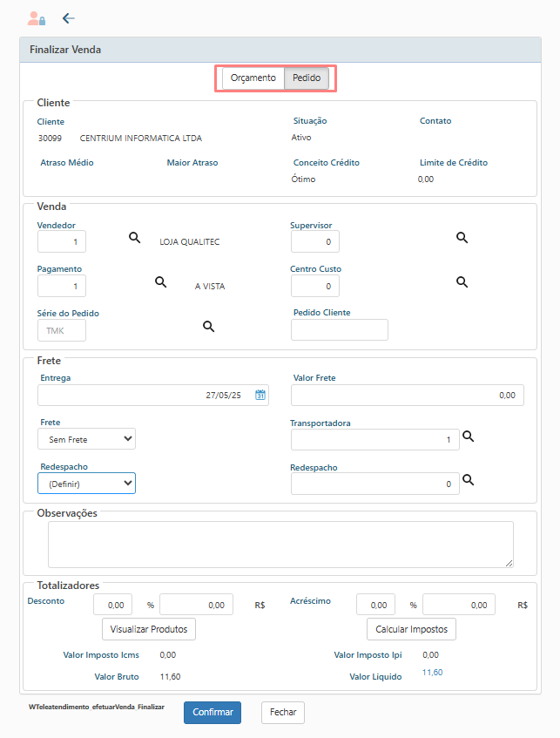Screen dimensions: 560x738
Task: Click Calcular Impostos button
Action: 411,629
